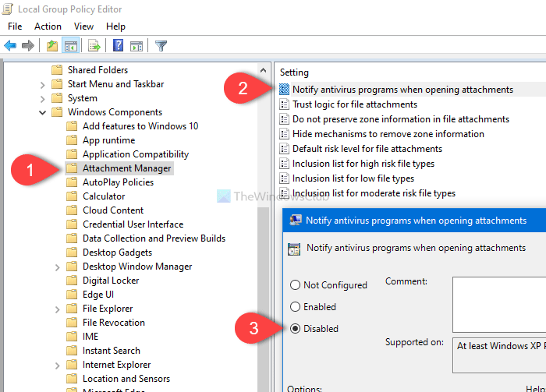This screenshot has width=546, height=392.
Task: Click the Filter funnel toolbar icon
Action: pyautogui.click(x=161, y=45)
